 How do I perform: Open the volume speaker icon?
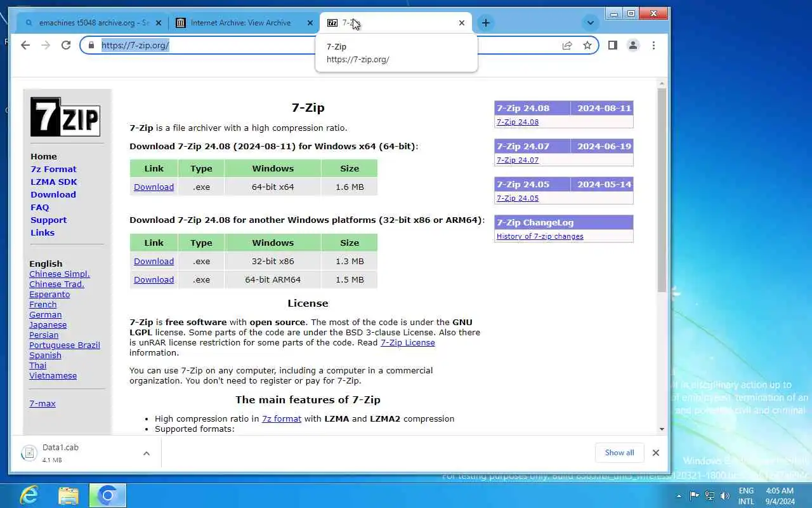725,495
